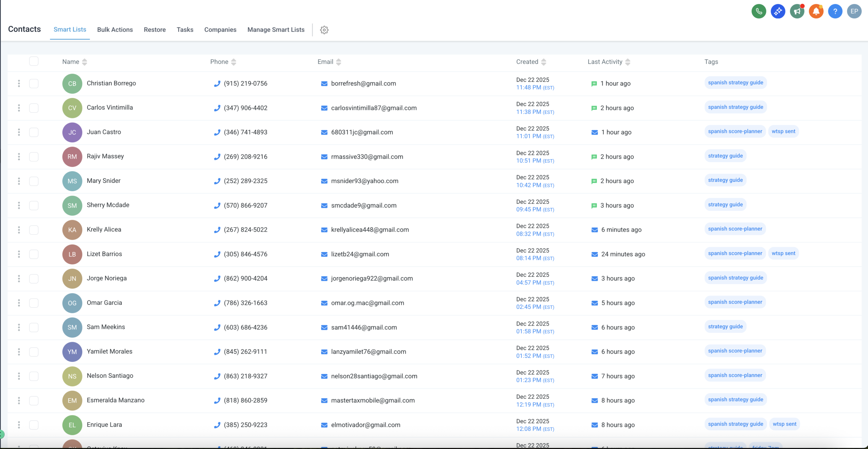Select the checkbox beside Mary Snider

point(34,181)
